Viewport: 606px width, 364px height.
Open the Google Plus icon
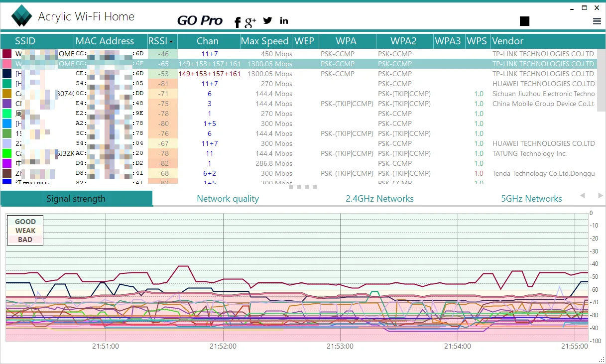click(x=250, y=21)
